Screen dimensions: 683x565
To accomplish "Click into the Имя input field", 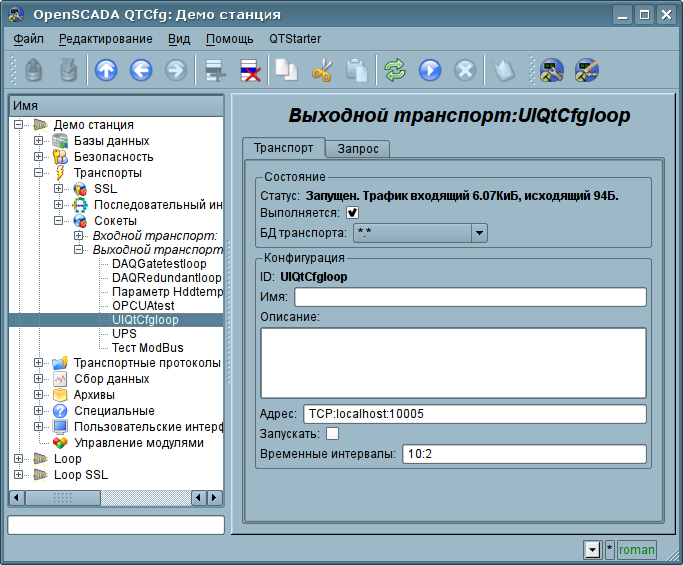I will click(x=470, y=297).
